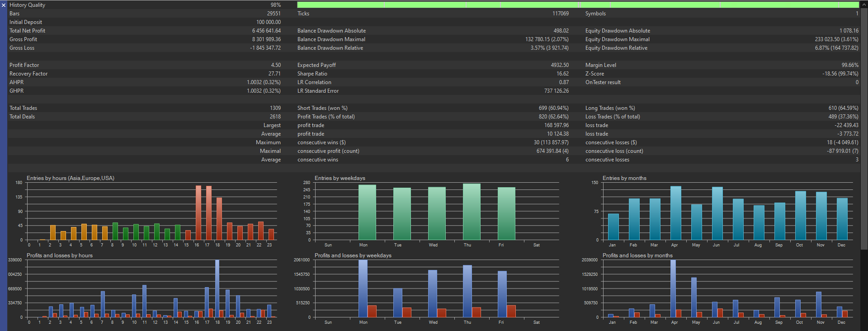Click the Total Deals value 2618
The width and height of the screenshot is (868, 331).
(275, 117)
